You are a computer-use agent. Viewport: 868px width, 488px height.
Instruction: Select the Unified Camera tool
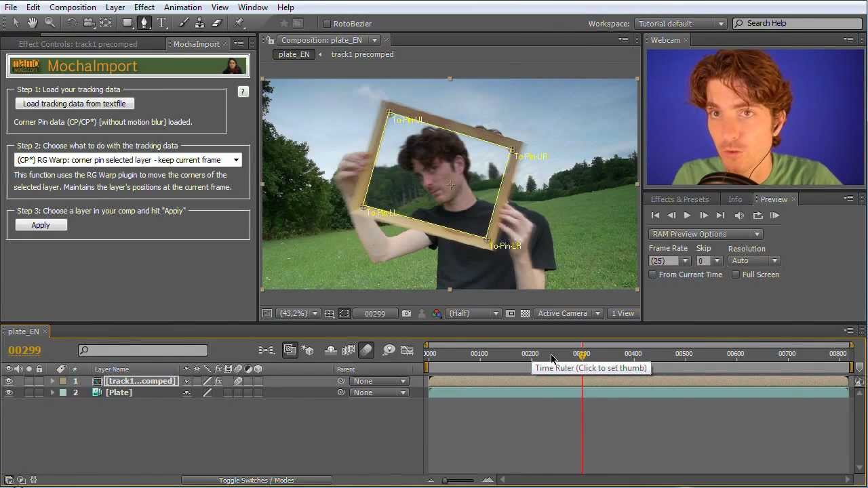click(x=88, y=23)
